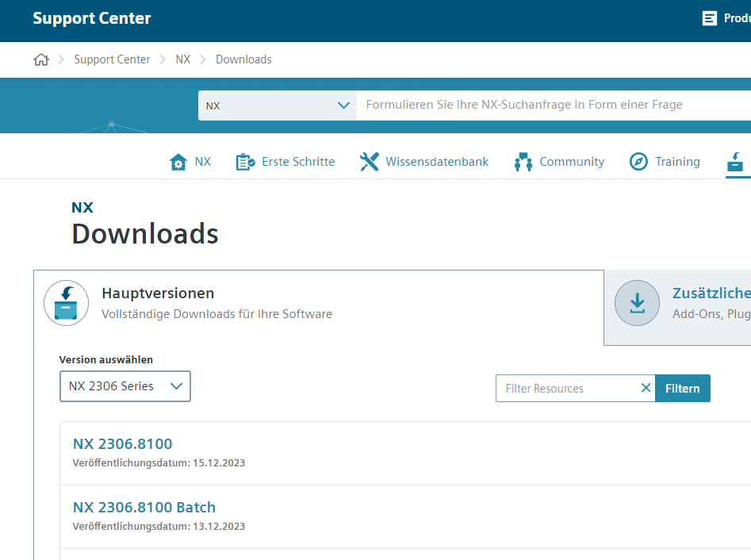Open the Community tab

coord(559,162)
